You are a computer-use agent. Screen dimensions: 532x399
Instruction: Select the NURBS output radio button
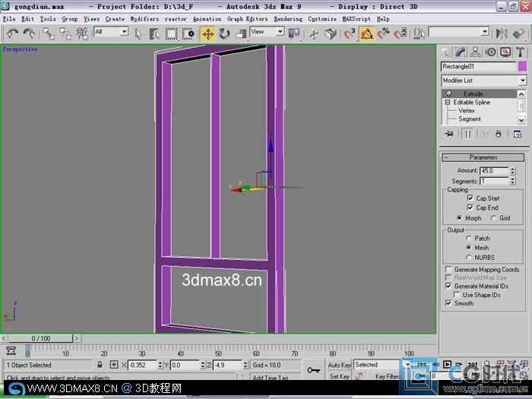[x=469, y=258]
